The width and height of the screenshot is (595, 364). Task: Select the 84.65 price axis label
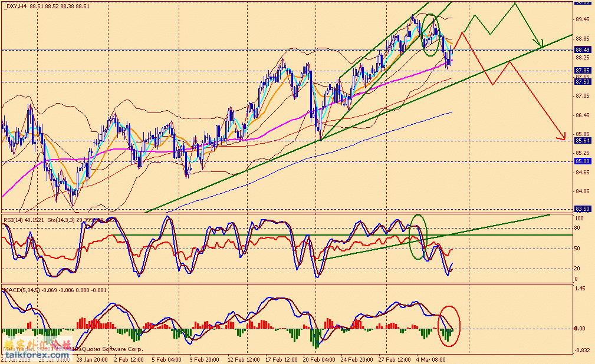pyautogui.click(x=583, y=173)
